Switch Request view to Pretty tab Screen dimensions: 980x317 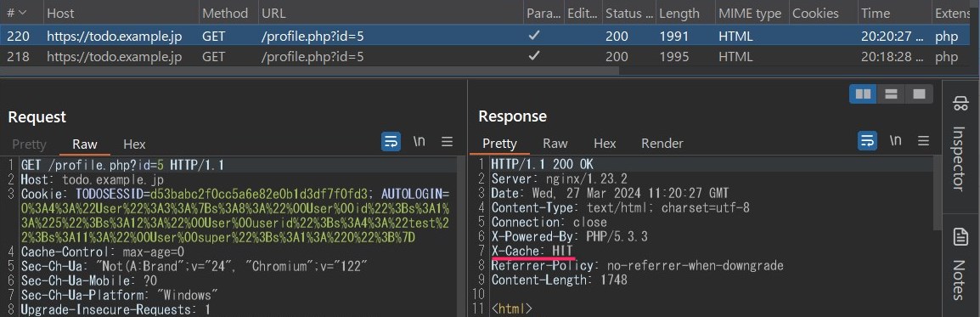coord(30,144)
